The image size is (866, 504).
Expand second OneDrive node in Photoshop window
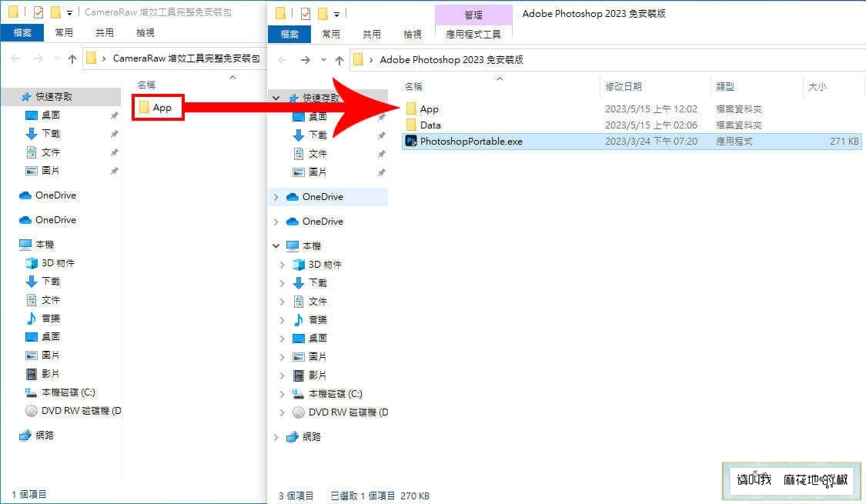[276, 222]
